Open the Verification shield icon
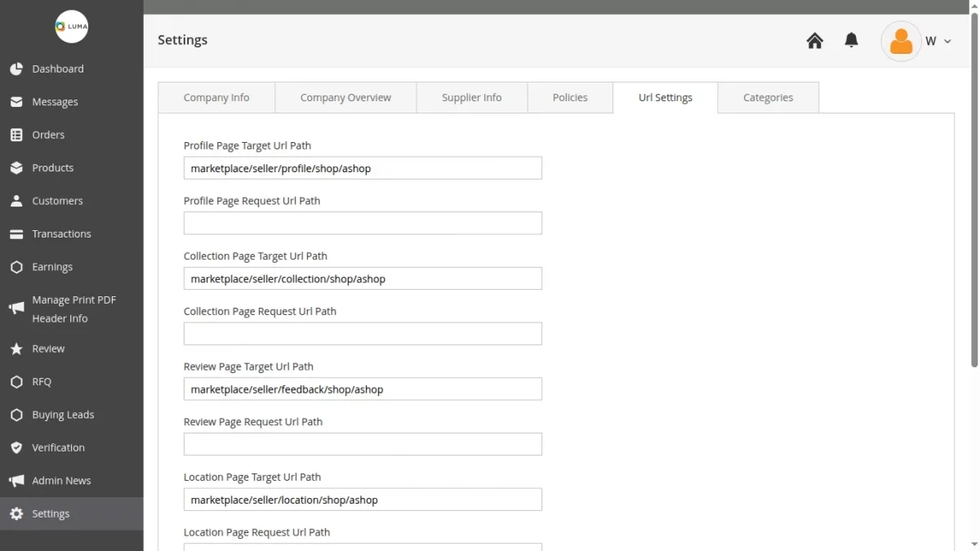 [16, 447]
